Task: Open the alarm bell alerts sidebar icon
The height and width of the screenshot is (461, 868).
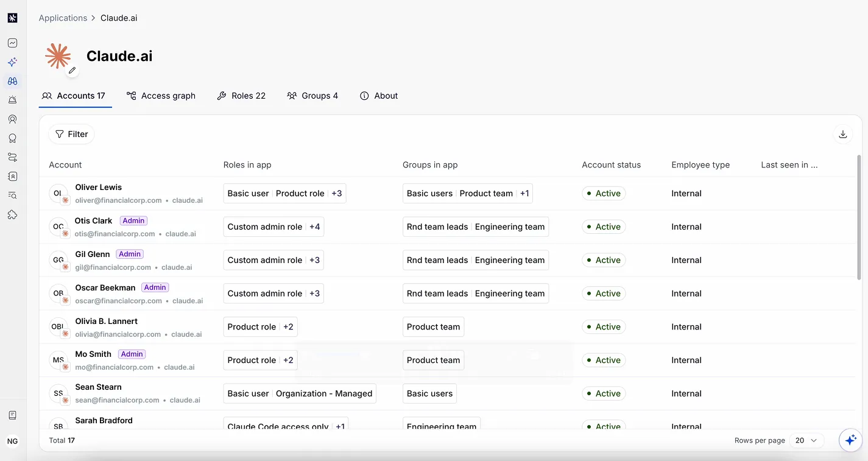Action: click(x=12, y=100)
